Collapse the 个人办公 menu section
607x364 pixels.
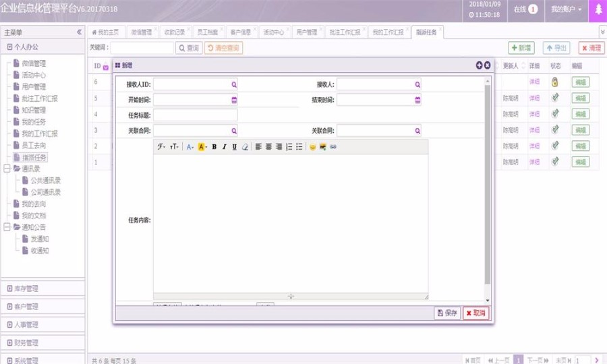coord(43,47)
